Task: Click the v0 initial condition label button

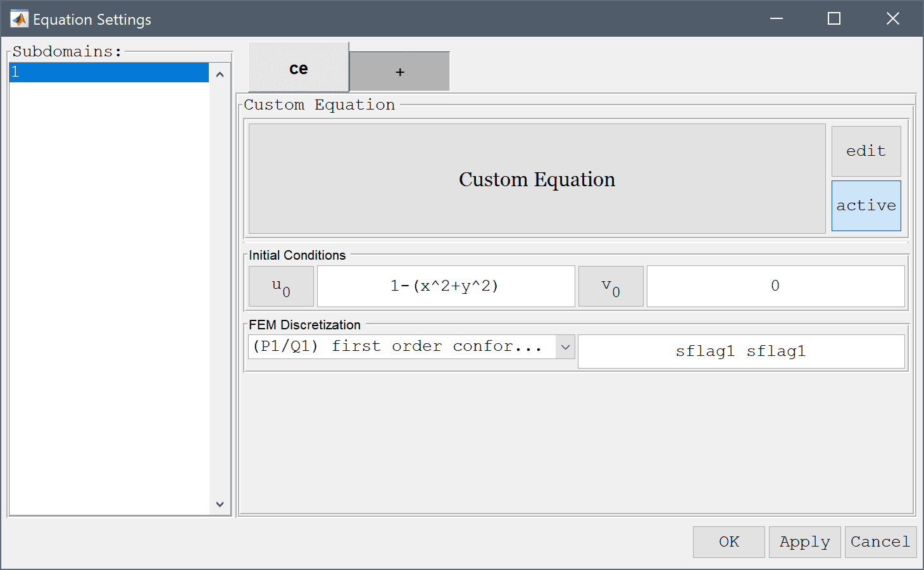Action: point(611,286)
